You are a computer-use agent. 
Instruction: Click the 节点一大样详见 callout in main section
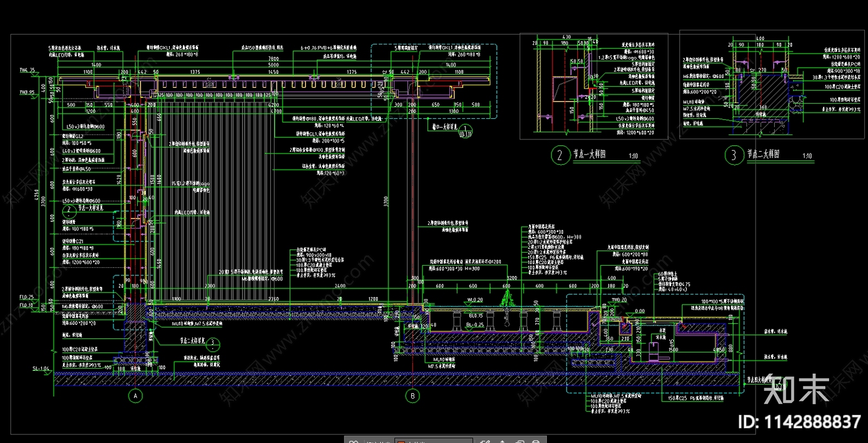pyautogui.click(x=91, y=208)
